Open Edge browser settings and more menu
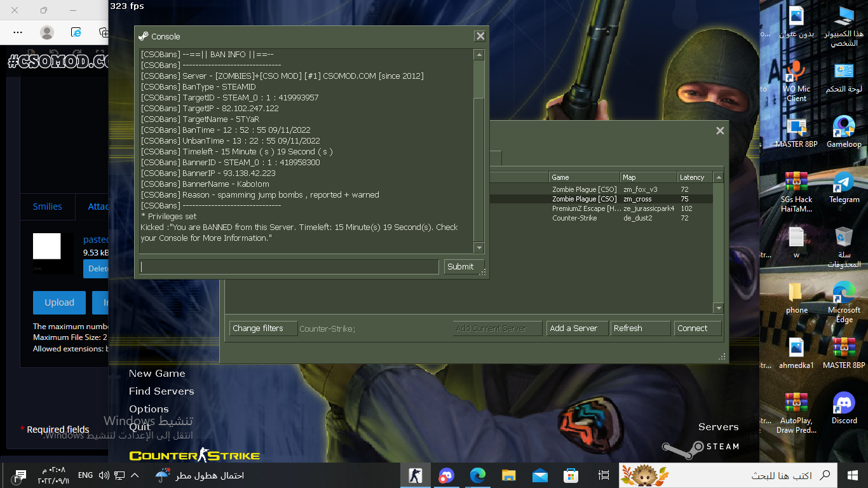Image resolution: width=868 pixels, height=488 pixels. pyautogui.click(x=18, y=32)
